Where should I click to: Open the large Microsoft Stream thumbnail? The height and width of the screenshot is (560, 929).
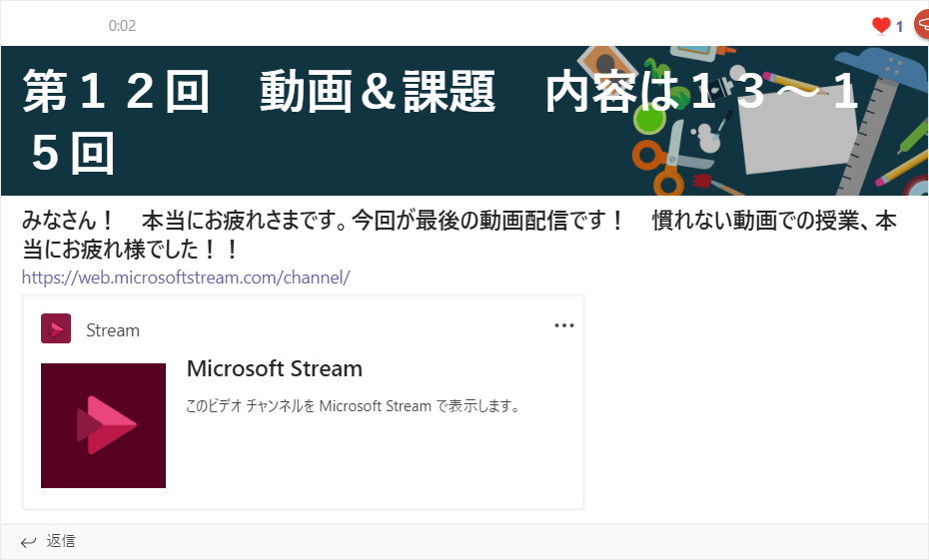[x=103, y=425]
